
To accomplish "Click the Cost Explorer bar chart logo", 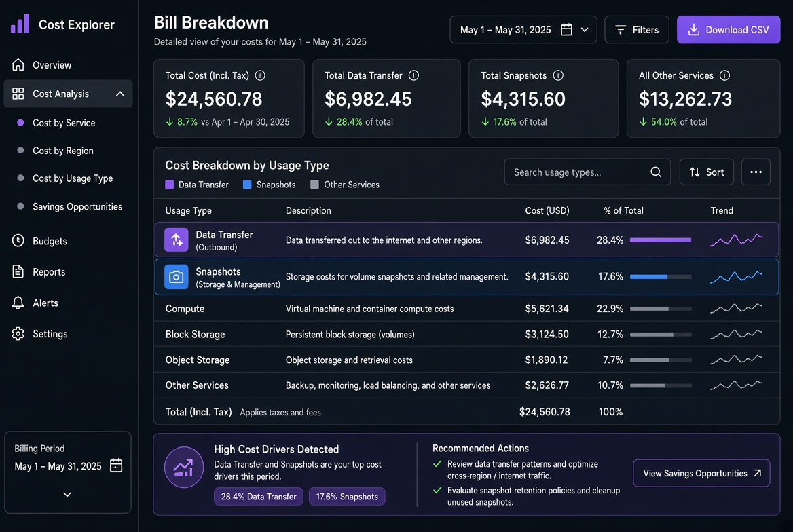I will [20, 24].
